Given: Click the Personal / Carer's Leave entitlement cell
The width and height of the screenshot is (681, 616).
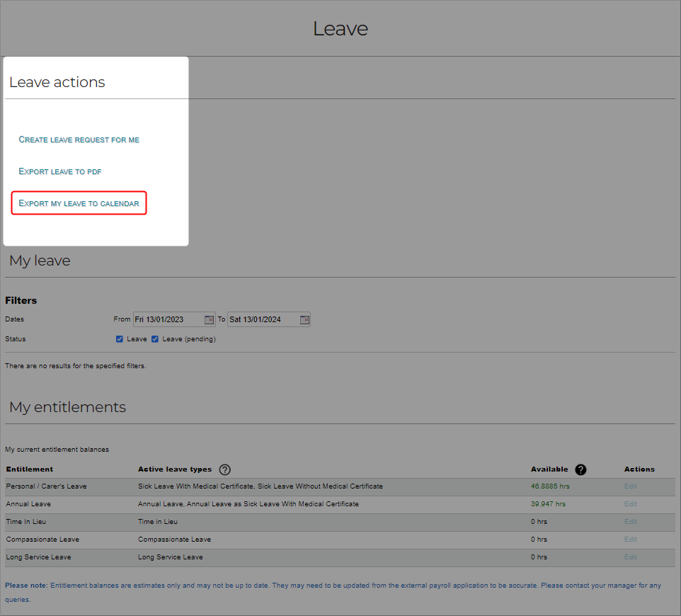Looking at the screenshot, I should coord(47,486).
